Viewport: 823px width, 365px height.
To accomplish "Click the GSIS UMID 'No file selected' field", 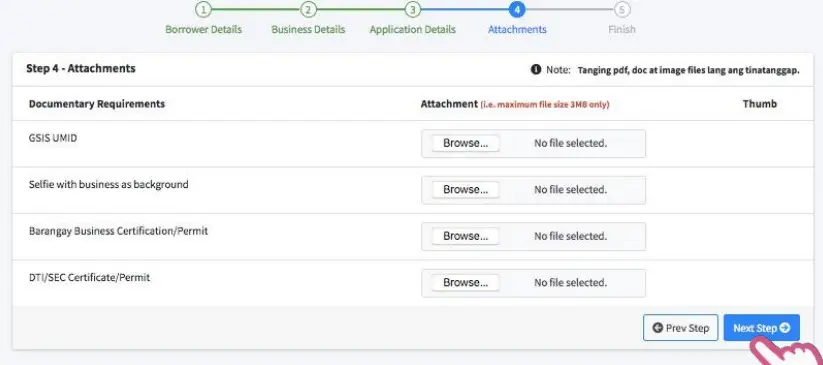I will [x=571, y=143].
